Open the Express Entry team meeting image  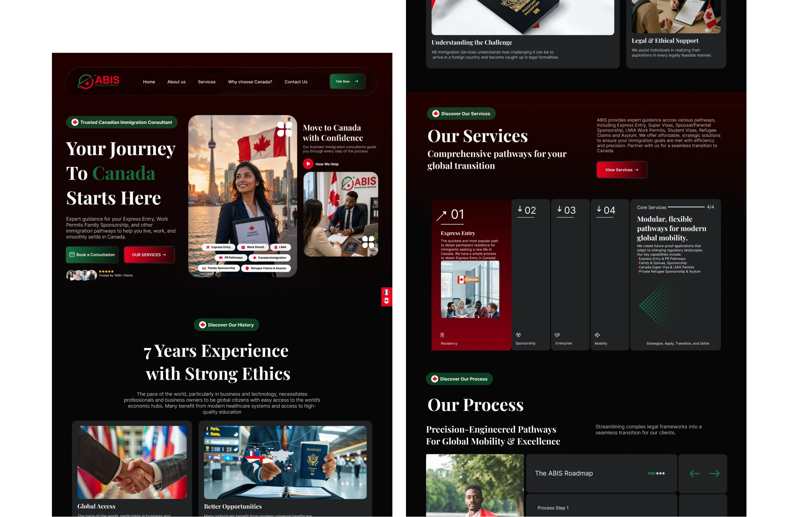click(470, 290)
